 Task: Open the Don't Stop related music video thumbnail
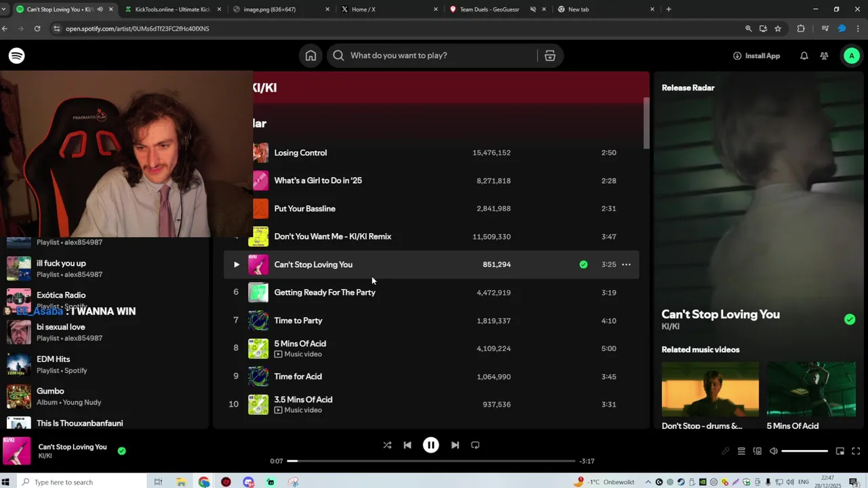(710, 389)
